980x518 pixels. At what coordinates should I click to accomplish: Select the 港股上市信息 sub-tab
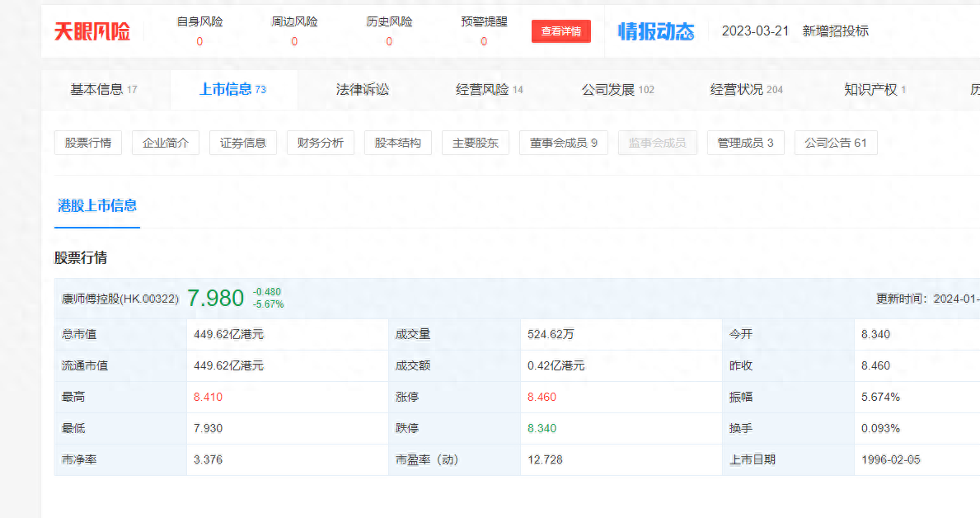(97, 206)
